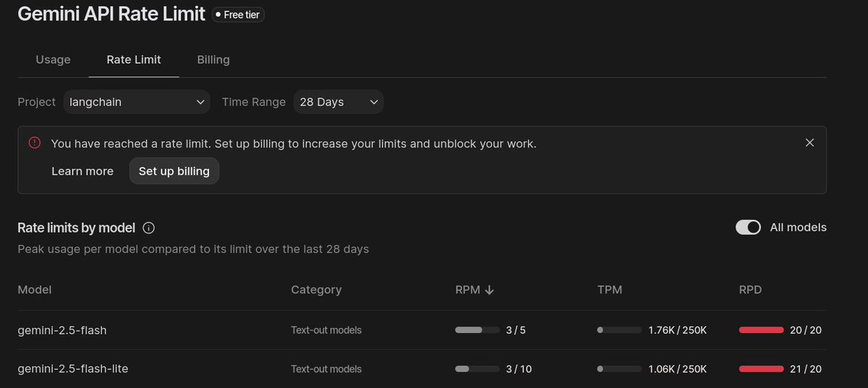Screen dimensions: 868x388
Task: Click the 3 / 10 RPM value
Action: point(519,368)
